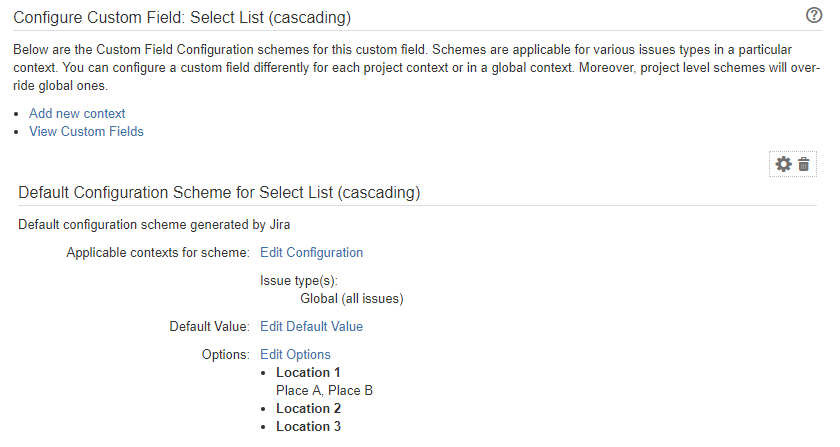Open Edit Default Value link
Screen dimensions: 840x447
(311, 326)
